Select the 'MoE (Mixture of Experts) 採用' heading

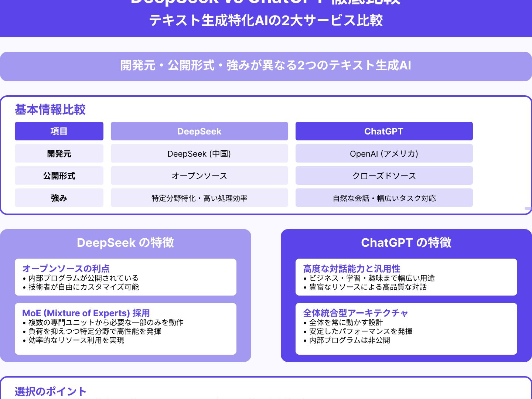86,313
